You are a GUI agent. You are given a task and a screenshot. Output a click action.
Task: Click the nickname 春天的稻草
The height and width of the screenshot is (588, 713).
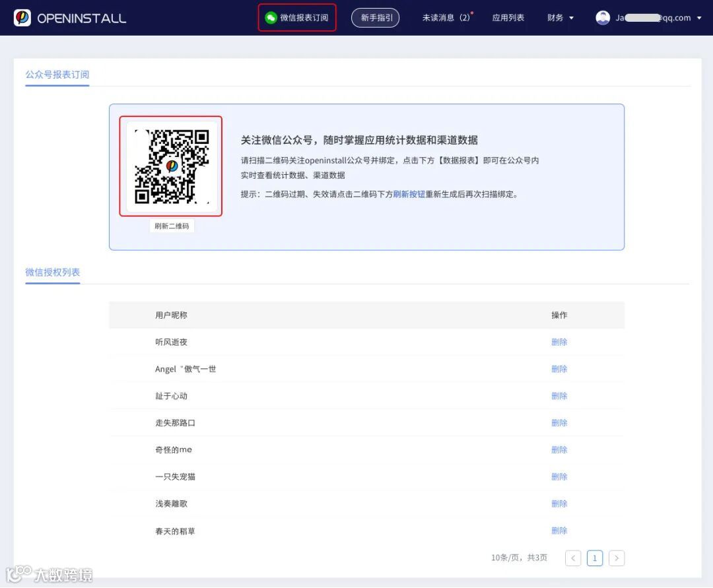[x=175, y=531]
